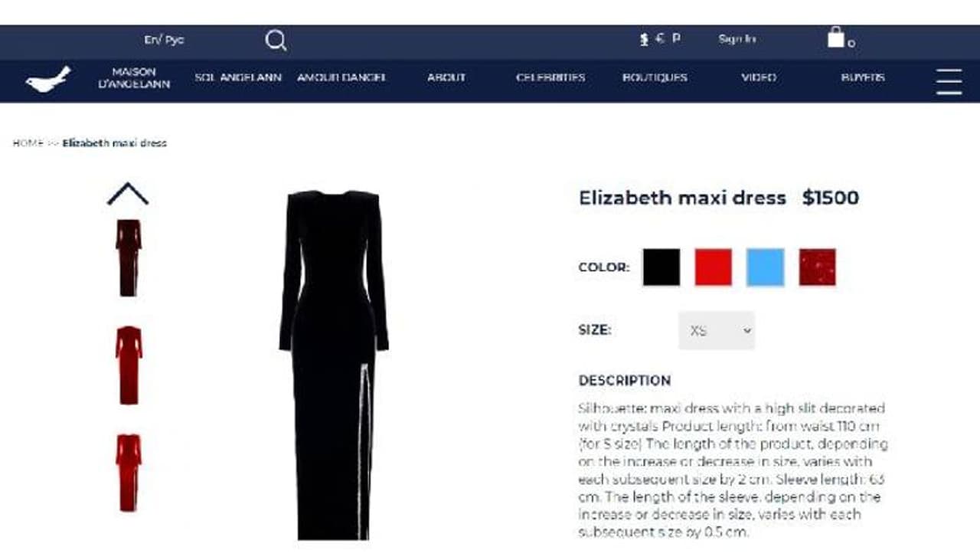Open the search magnifier icon

tap(276, 41)
